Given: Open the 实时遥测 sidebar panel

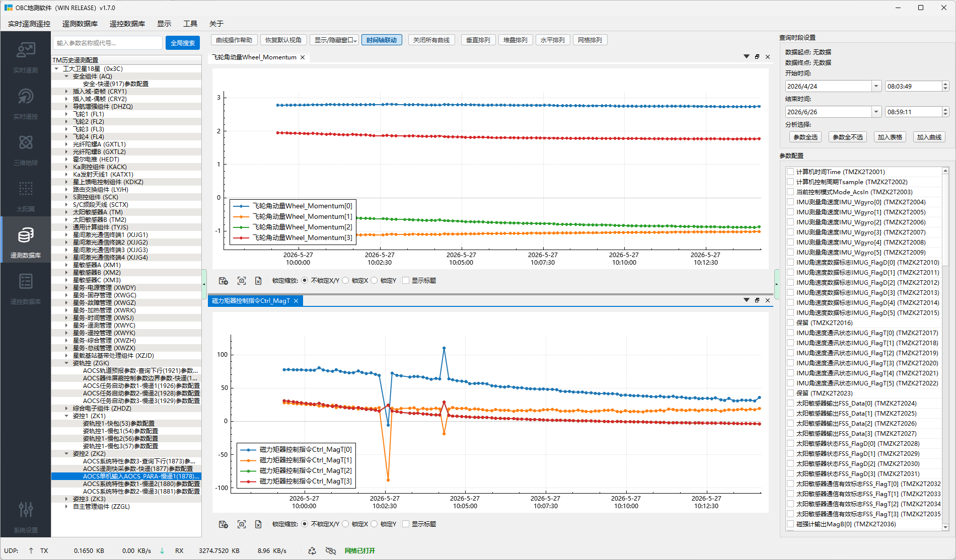Looking at the screenshot, I should coord(26,58).
